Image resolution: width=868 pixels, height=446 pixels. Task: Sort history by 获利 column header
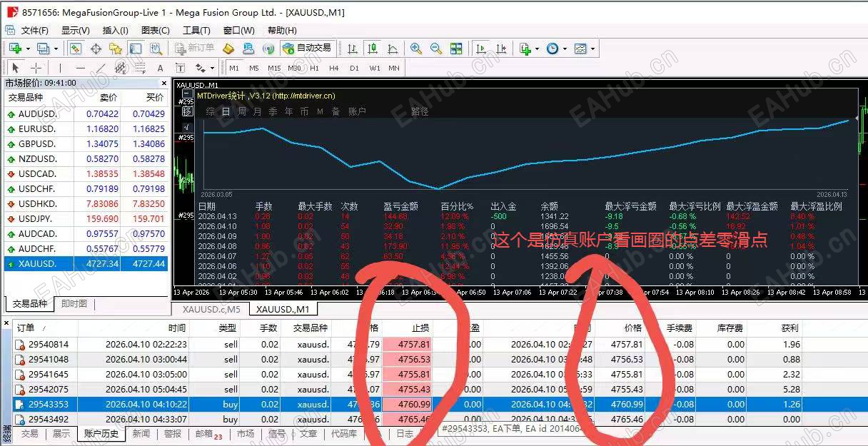pyautogui.click(x=789, y=328)
